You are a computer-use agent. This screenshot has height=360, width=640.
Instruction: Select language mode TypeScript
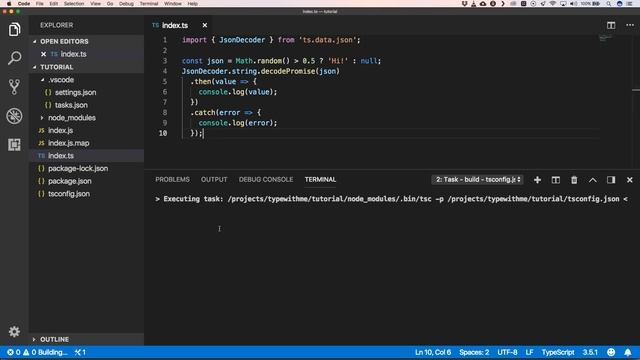pyautogui.click(x=558, y=352)
